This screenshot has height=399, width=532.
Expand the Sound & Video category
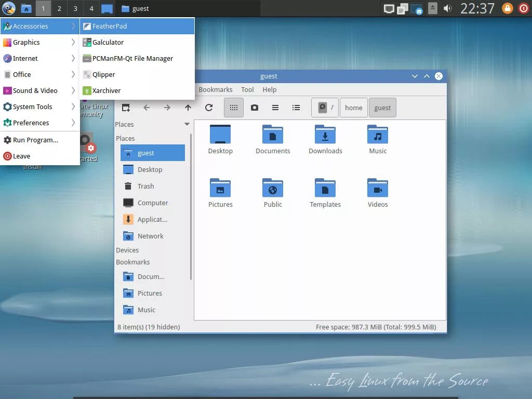(x=39, y=90)
